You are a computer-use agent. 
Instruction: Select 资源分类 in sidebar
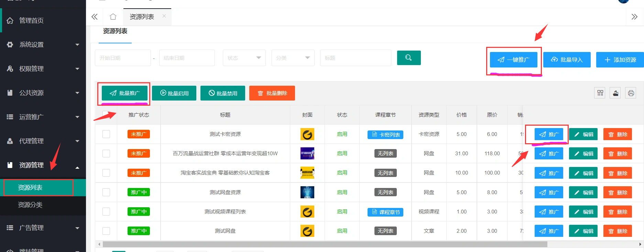coord(30,205)
